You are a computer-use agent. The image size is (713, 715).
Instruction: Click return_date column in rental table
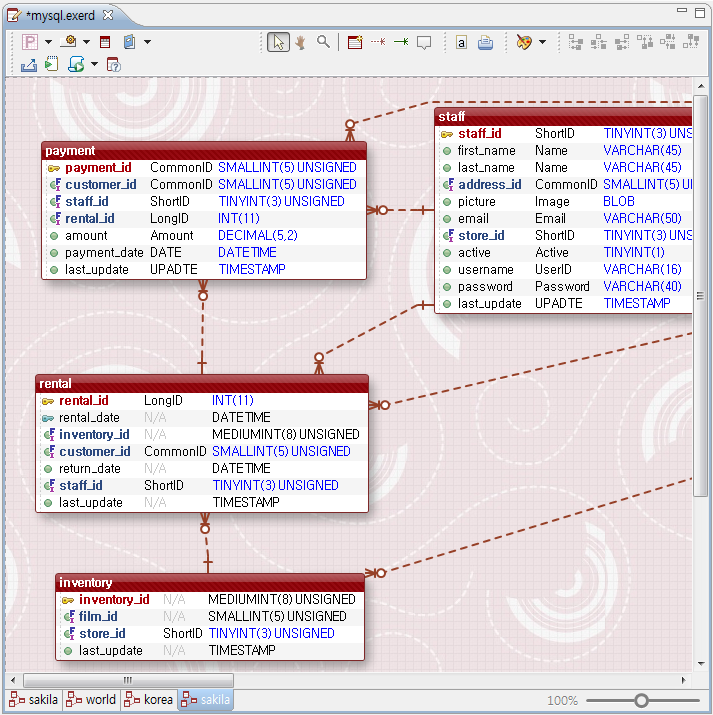[x=202, y=469]
